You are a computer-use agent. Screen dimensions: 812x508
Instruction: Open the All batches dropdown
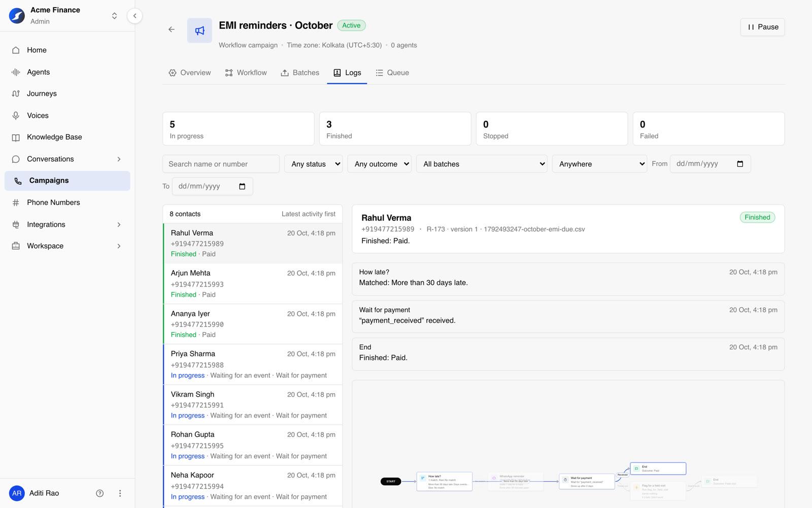[x=482, y=164]
